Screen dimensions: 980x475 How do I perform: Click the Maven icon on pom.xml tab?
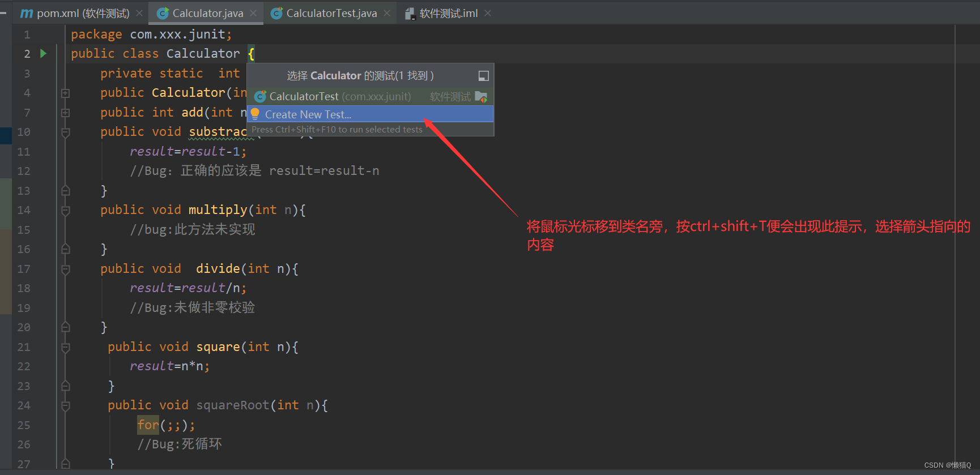tap(27, 13)
